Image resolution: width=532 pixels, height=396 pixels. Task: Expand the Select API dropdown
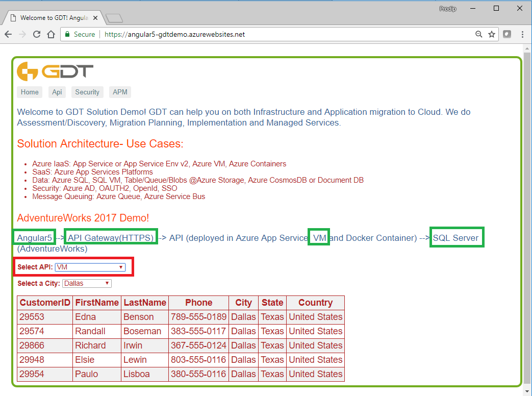[x=90, y=267]
